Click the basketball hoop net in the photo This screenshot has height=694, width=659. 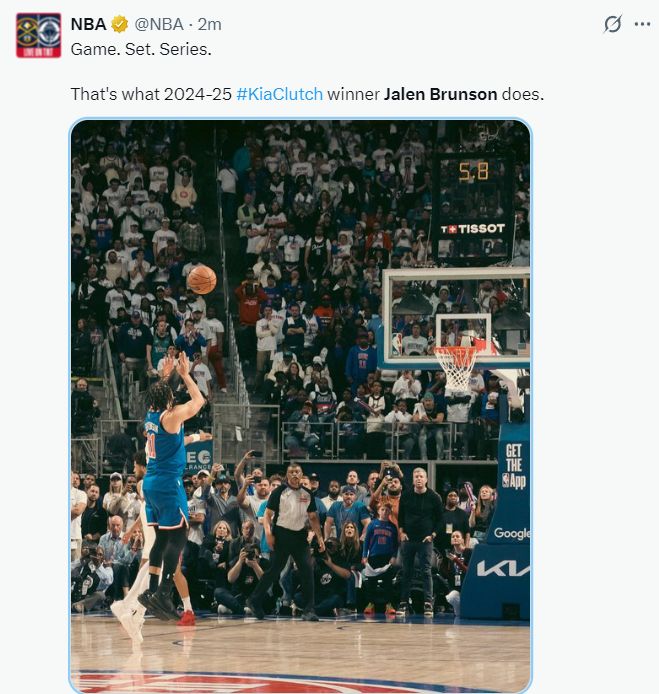tap(456, 368)
